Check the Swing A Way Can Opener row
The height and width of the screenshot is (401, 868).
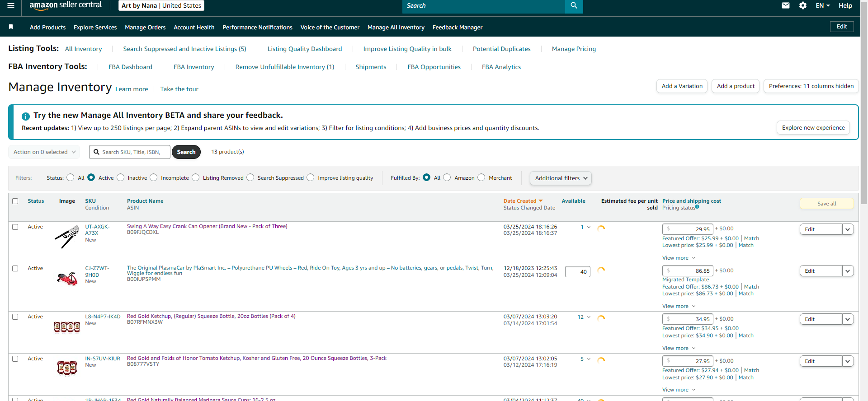[15, 227]
